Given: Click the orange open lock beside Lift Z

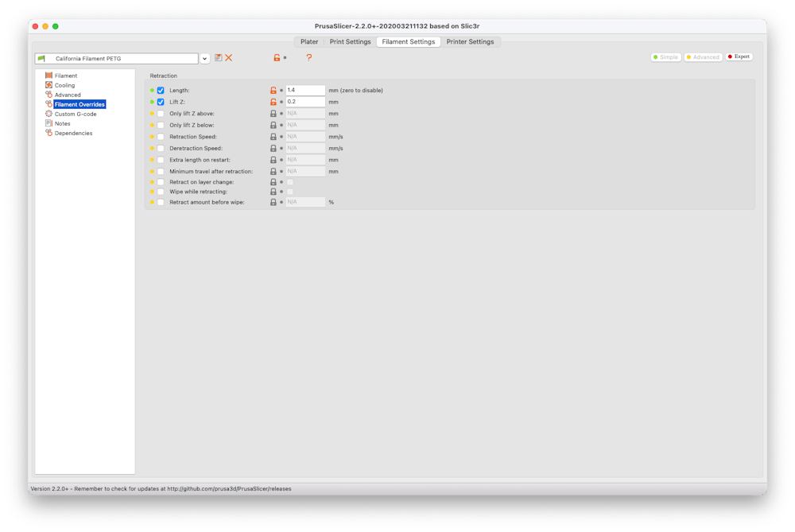Looking at the screenshot, I should coord(273,102).
